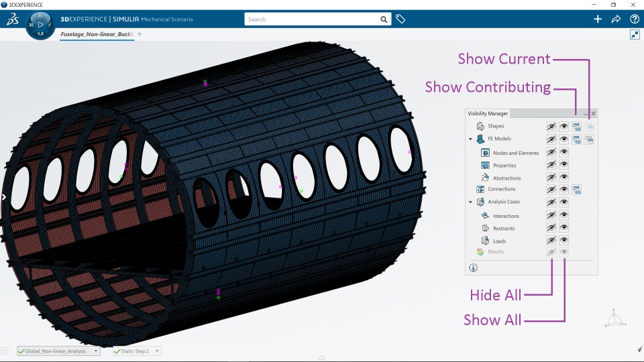Open the tag (6WTags) icon
Screen dimensions: 644x362
coord(400,19)
